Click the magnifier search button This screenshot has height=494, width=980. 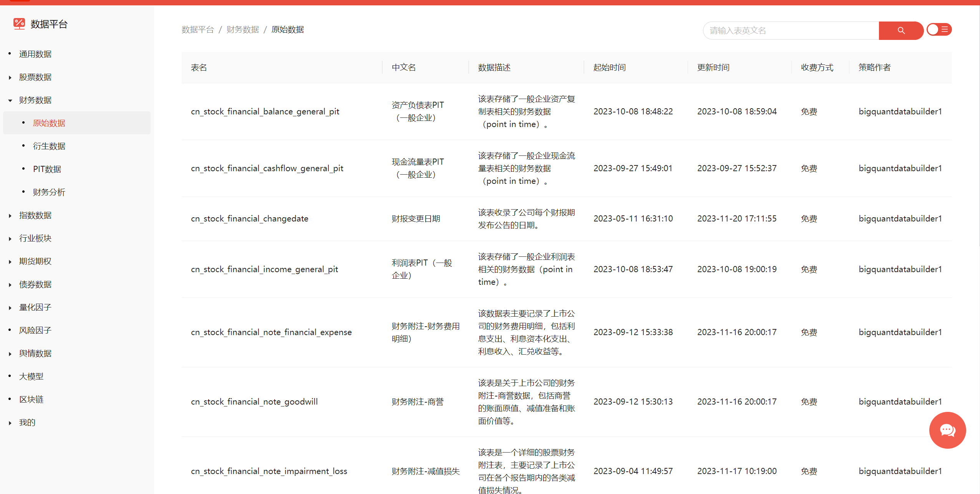click(900, 30)
